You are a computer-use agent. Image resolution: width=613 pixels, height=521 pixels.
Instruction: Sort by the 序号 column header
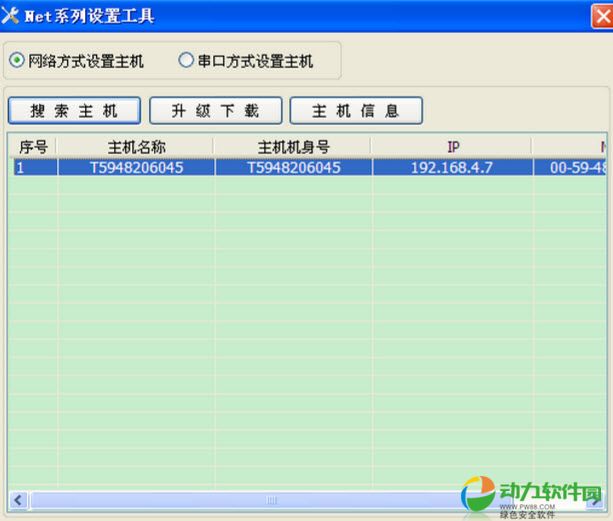(x=32, y=147)
